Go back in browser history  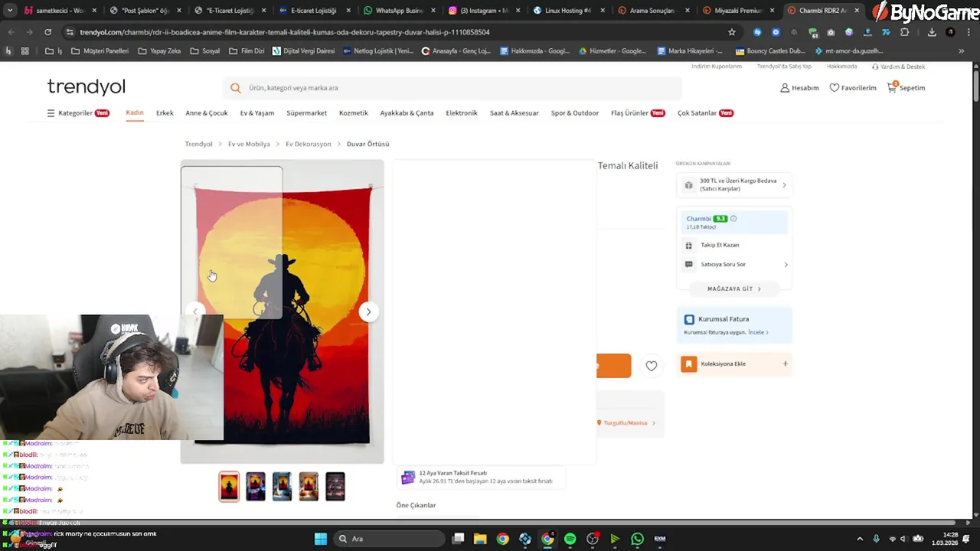[11, 32]
